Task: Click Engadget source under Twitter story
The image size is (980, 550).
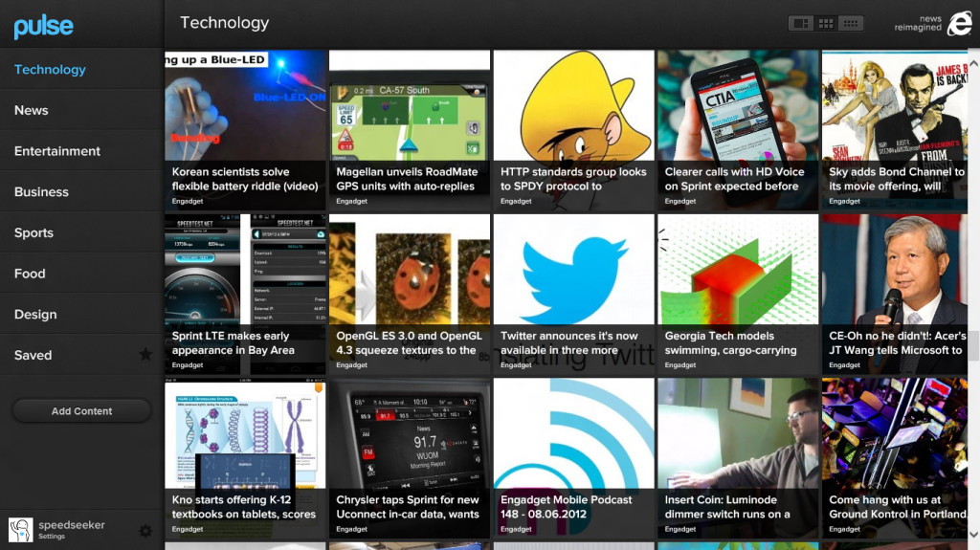Action: (x=516, y=365)
